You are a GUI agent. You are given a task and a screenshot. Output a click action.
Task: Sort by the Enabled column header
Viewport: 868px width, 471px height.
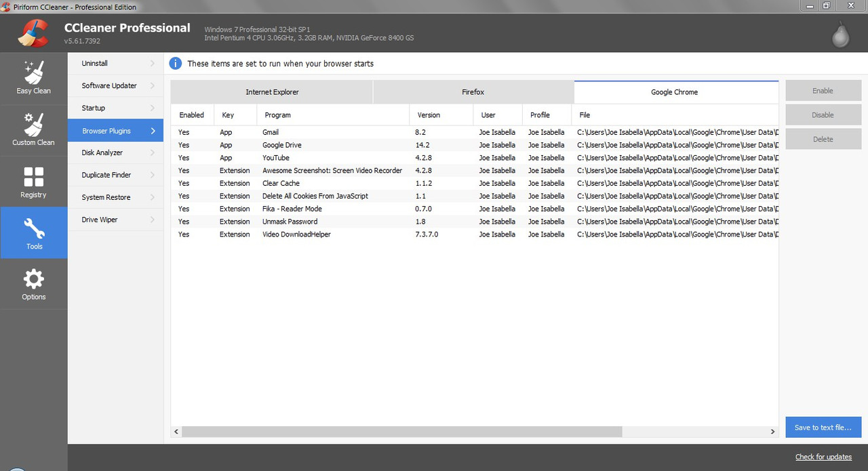[192, 115]
